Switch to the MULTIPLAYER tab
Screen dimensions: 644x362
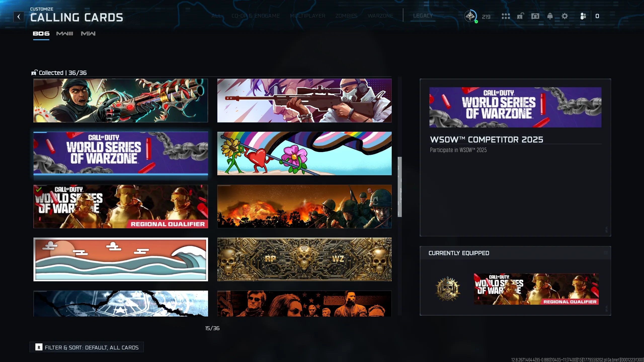click(307, 16)
